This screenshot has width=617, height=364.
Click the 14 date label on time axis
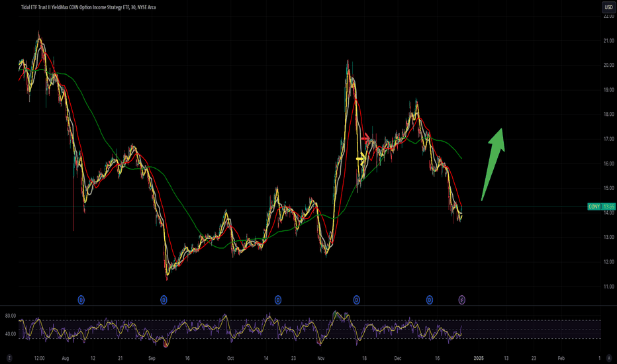[x=266, y=358]
